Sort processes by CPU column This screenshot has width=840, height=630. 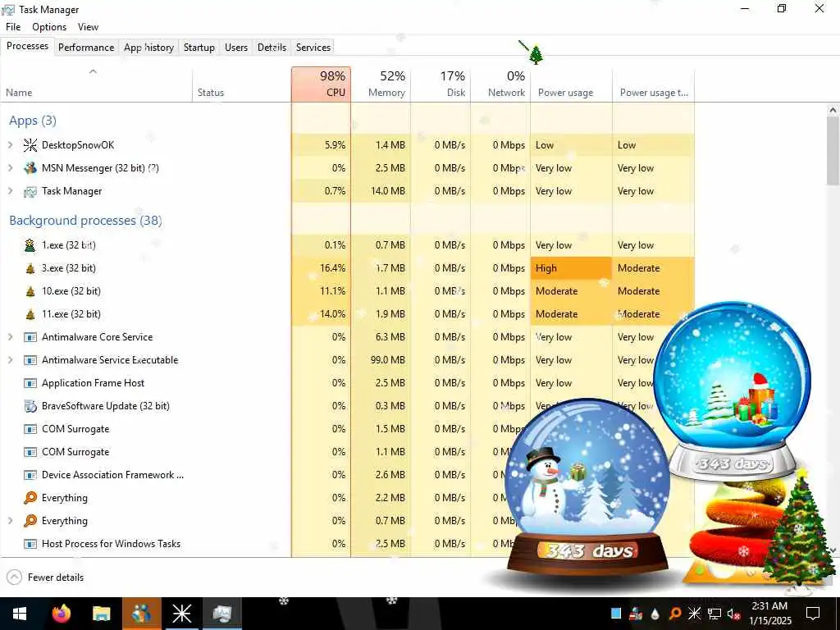(322, 84)
